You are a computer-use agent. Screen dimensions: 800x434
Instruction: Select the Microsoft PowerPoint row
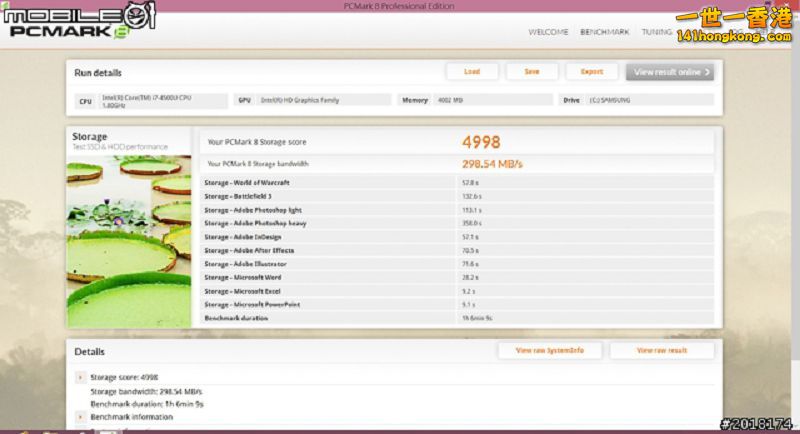click(x=457, y=304)
